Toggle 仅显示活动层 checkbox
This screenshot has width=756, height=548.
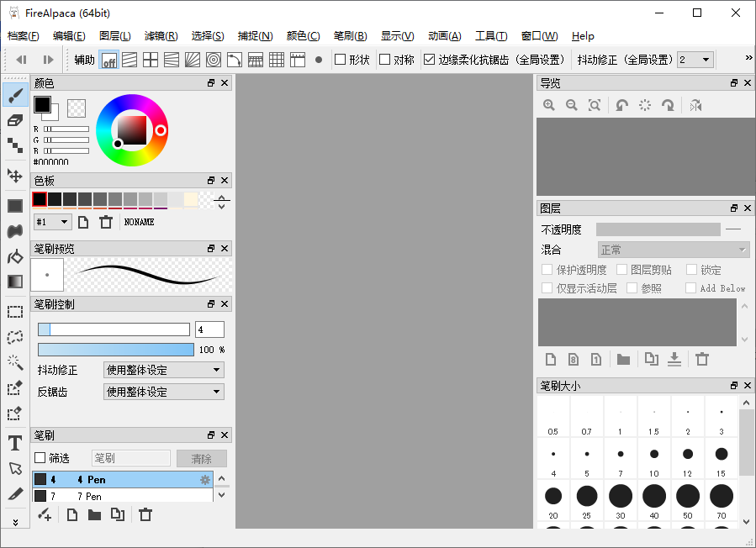547,287
